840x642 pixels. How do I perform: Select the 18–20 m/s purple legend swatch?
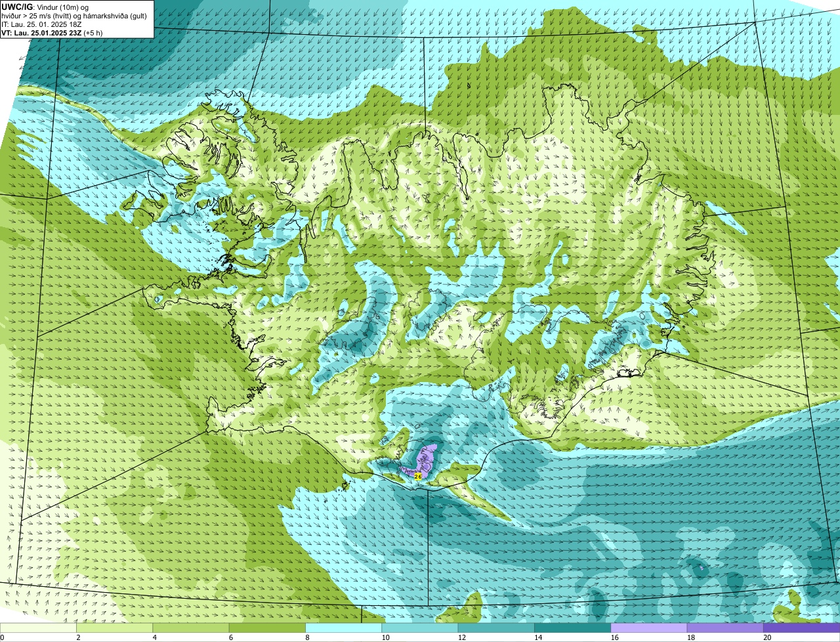725,628
